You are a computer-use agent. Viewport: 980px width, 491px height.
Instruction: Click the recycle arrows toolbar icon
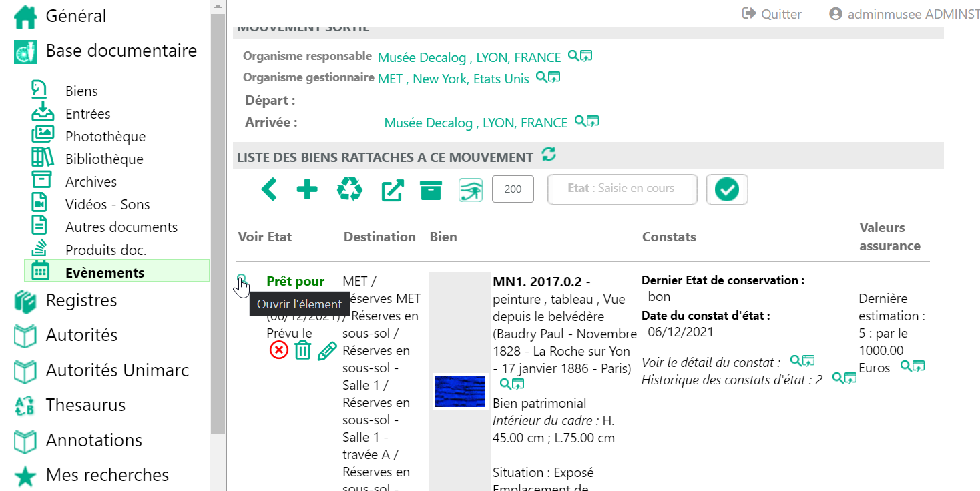pyautogui.click(x=349, y=189)
